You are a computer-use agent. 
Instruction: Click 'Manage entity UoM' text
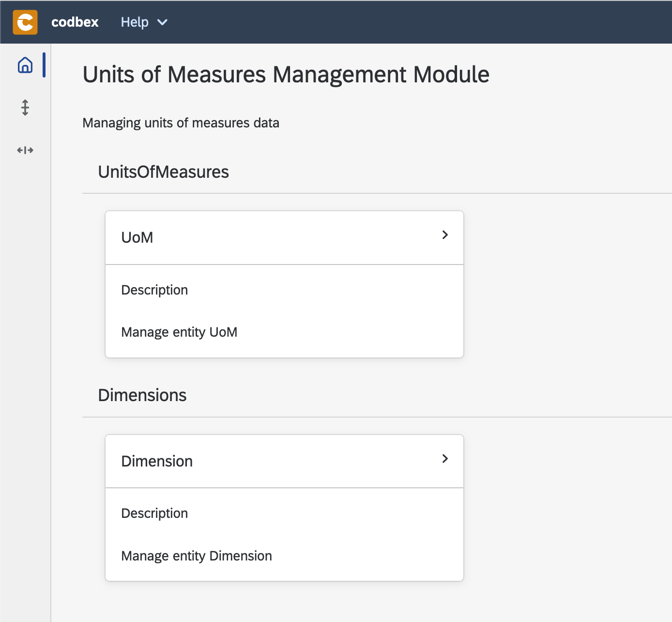click(x=179, y=332)
